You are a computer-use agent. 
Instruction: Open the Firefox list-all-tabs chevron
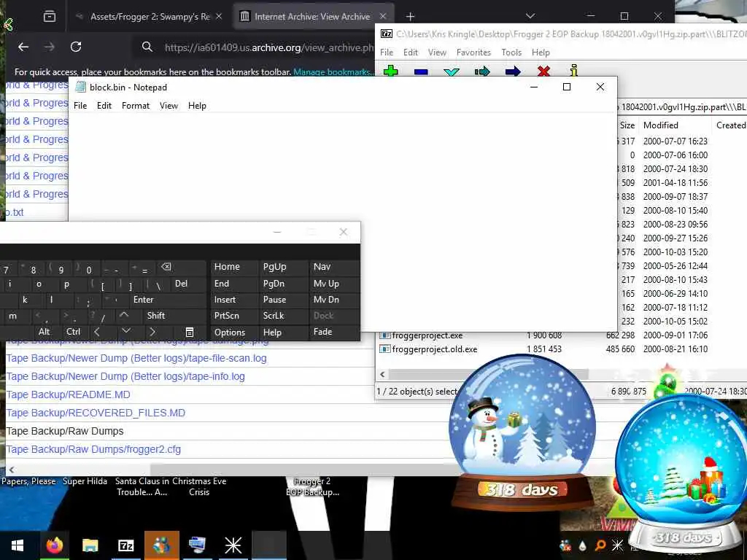pyautogui.click(x=530, y=17)
